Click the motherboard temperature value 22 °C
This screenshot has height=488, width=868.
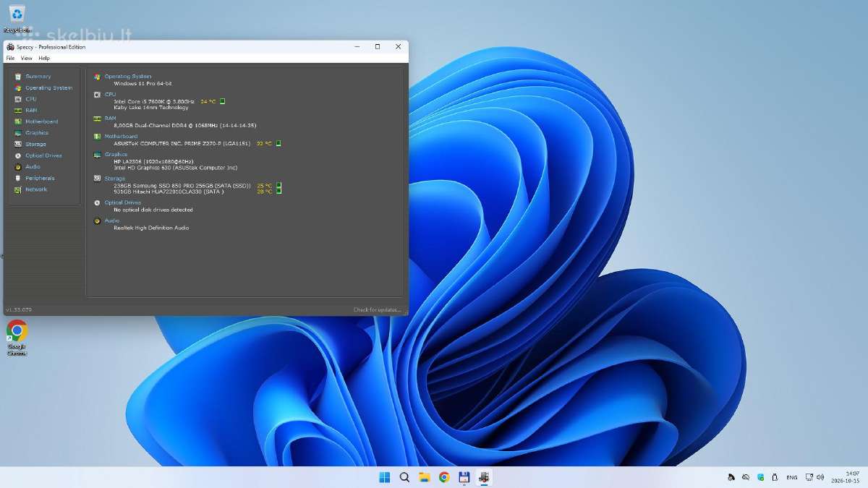coord(264,144)
